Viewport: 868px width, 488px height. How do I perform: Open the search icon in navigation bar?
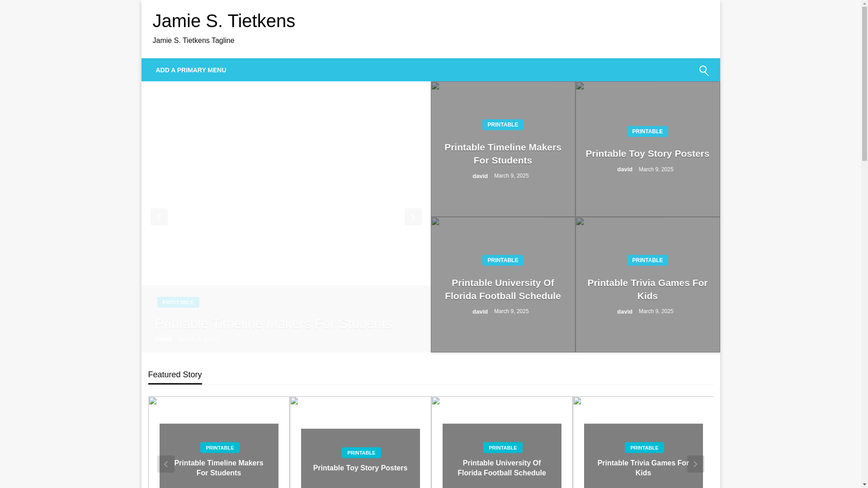703,70
